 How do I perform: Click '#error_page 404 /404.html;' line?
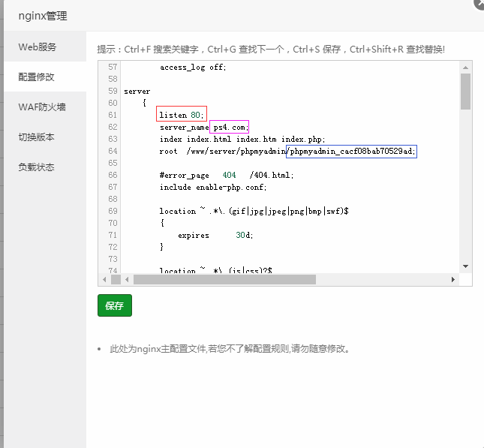(227, 176)
